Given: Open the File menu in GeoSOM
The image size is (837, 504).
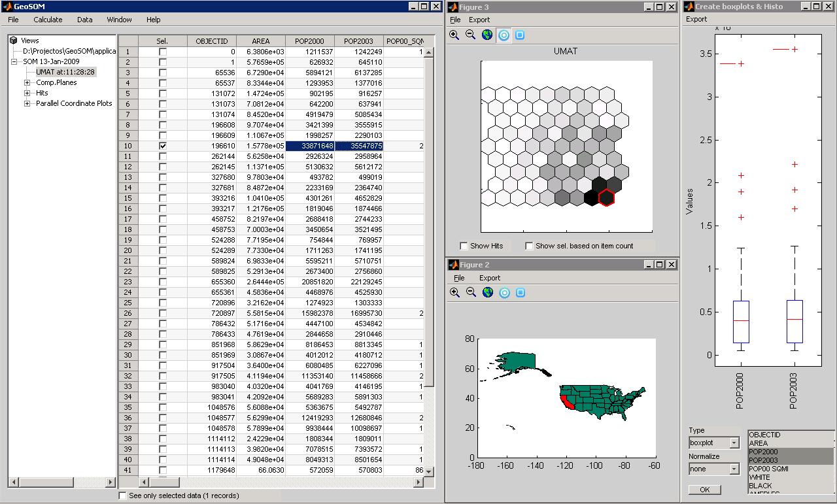Looking at the screenshot, I should click(x=13, y=20).
